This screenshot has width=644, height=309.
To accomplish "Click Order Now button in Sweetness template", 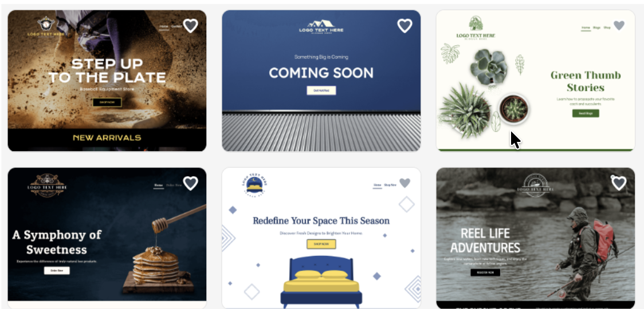I will pyautogui.click(x=57, y=271).
